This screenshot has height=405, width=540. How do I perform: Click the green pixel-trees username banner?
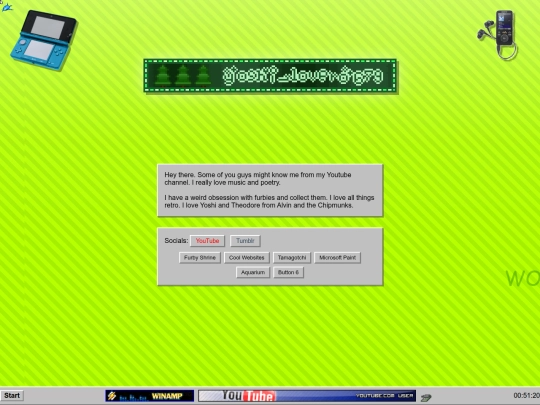[270, 76]
